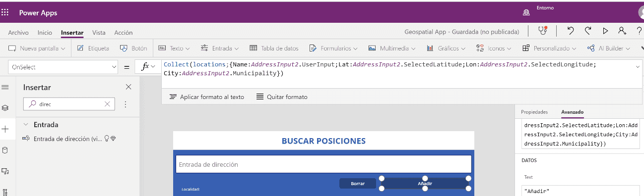Open the Data cylinder icon in sidebar

(x=5, y=150)
